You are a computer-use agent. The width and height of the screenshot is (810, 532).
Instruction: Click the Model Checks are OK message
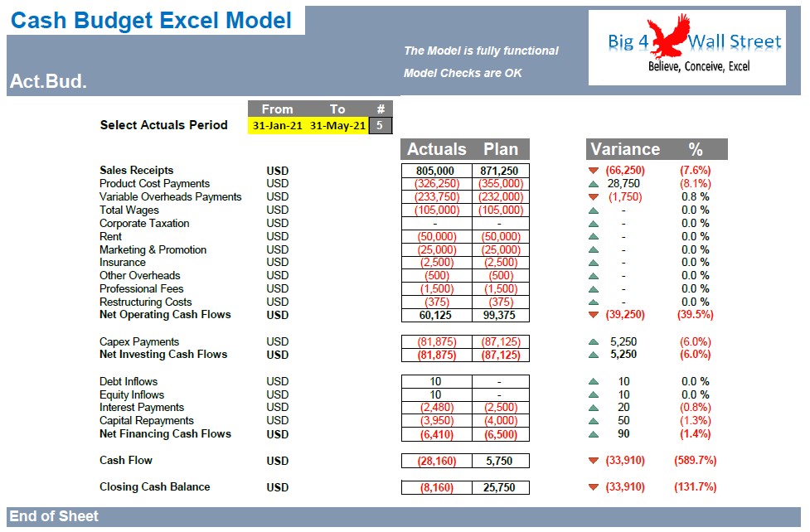[463, 74]
